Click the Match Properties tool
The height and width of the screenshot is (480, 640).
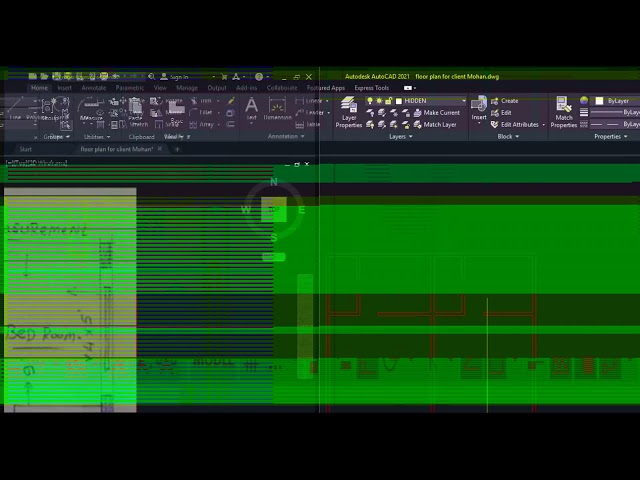(x=564, y=113)
